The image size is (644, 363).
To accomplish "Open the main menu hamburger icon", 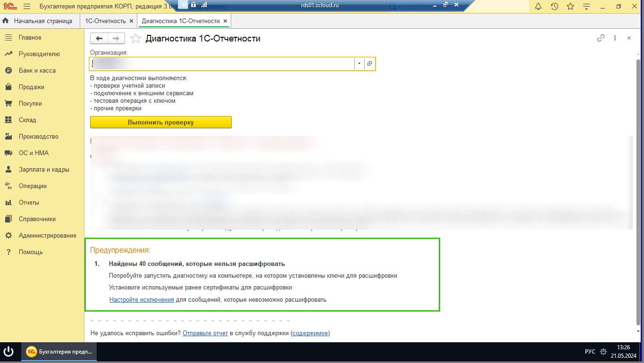I will click(26, 7).
